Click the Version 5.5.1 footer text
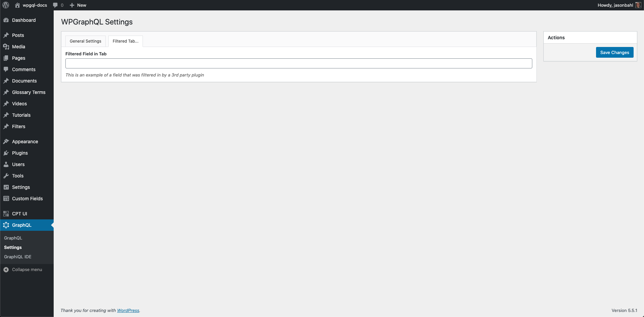 click(624, 310)
